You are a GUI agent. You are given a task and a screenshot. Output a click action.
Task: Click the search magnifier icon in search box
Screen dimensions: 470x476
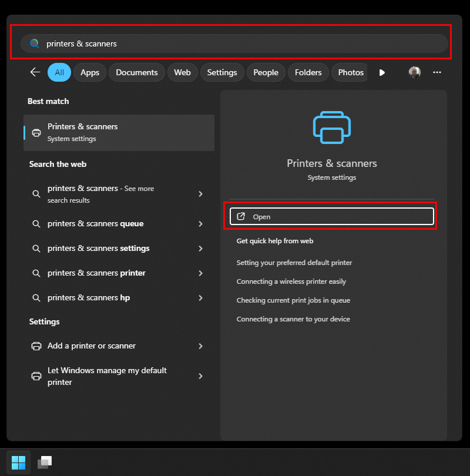pyautogui.click(x=35, y=43)
